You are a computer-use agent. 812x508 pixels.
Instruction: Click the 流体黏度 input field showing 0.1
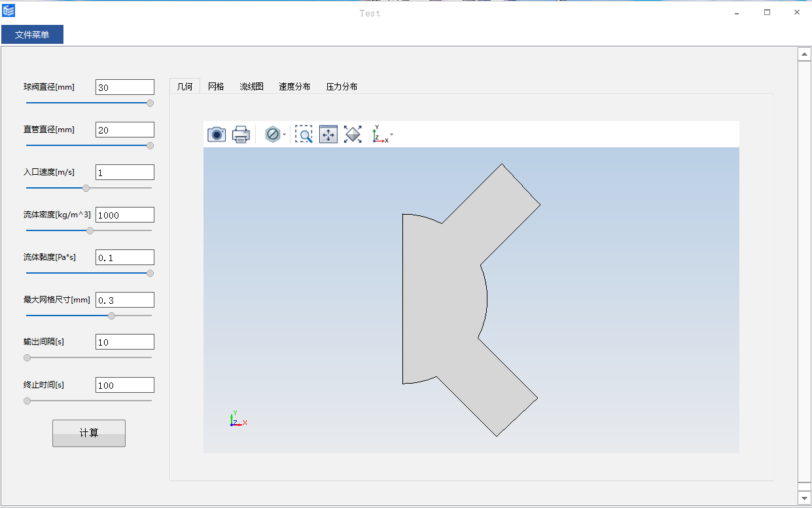(125, 257)
